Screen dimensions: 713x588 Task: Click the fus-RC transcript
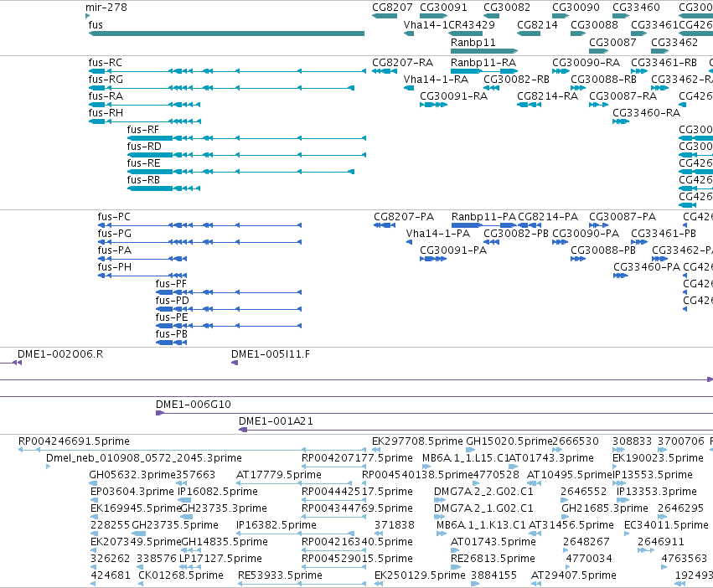tap(227, 71)
